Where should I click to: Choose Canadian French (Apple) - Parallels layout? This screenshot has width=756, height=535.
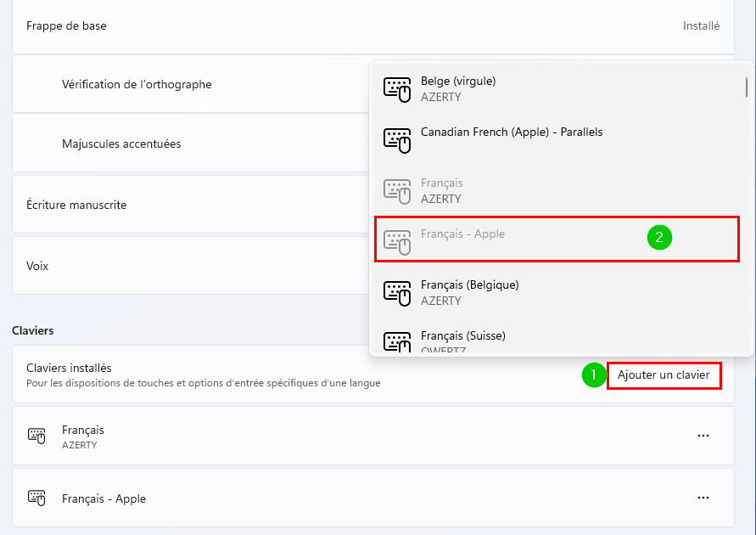558,140
